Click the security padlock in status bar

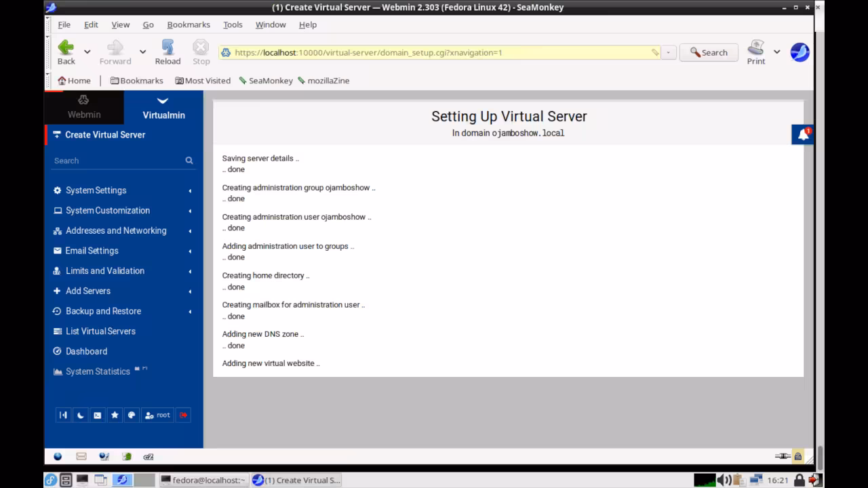[x=797, y=456]
